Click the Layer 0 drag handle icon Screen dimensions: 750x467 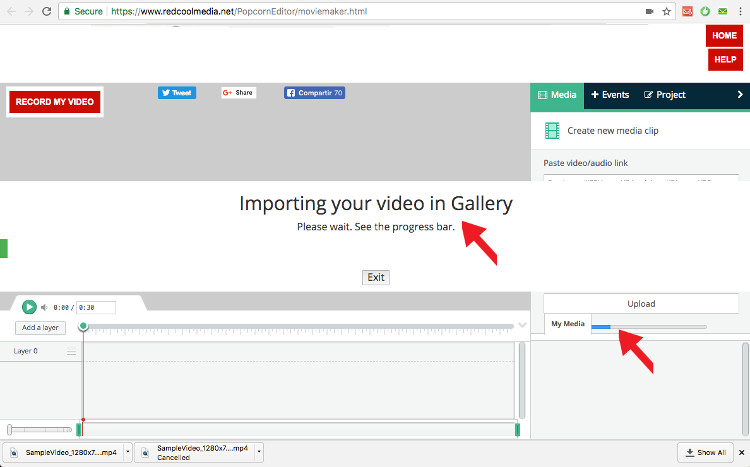[71, 352]
